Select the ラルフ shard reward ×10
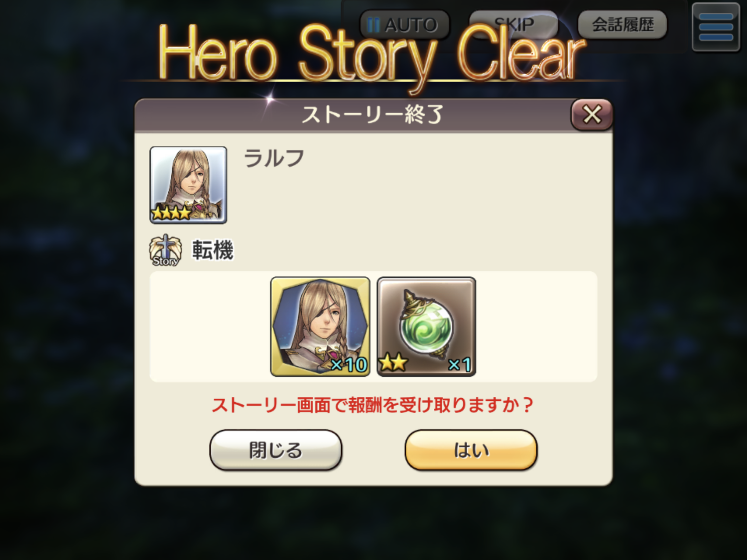This screenshot has width=747, height=560. point(320,327)
